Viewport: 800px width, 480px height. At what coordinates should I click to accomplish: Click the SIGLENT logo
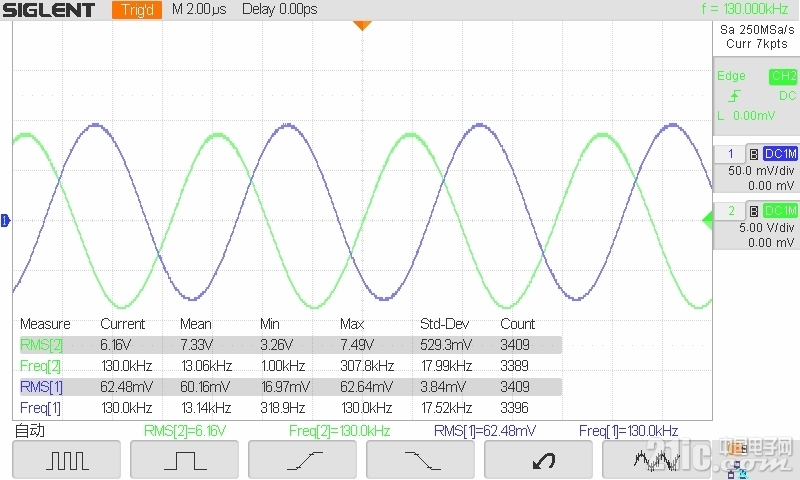click(x=48, y=10)
